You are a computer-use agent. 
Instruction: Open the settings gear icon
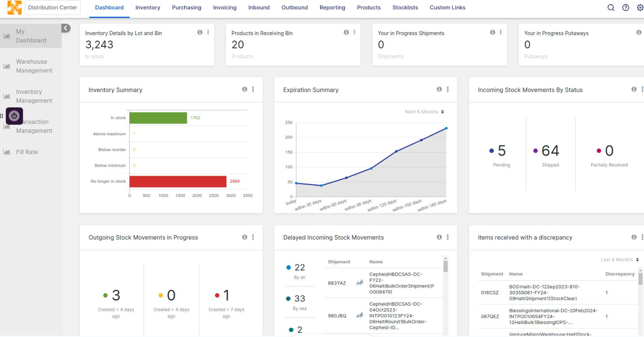[640, 8]
